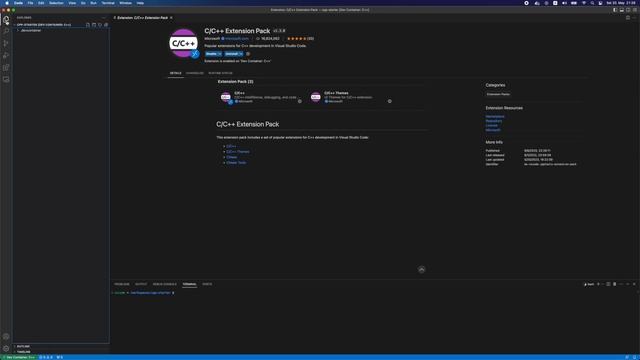The width and height of the screenshot is (640, 360).
Task: Open the Debug Console panel tab
Action: point(164,284)
